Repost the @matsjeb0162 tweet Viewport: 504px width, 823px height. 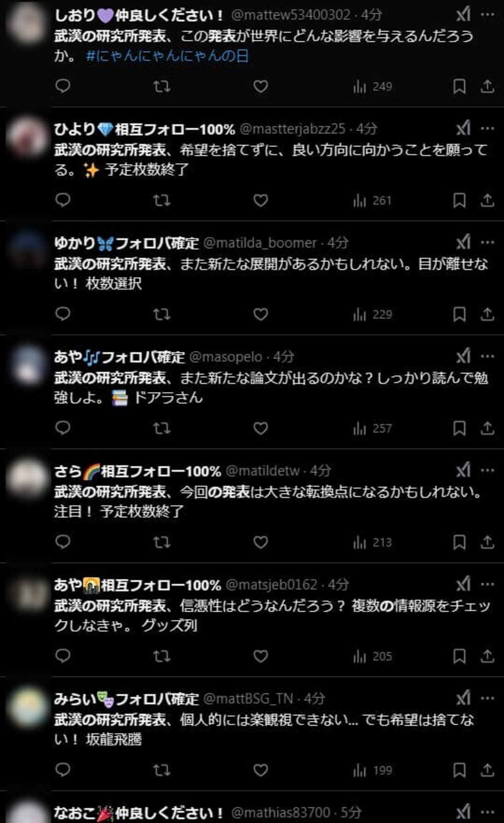pos(161,656)
